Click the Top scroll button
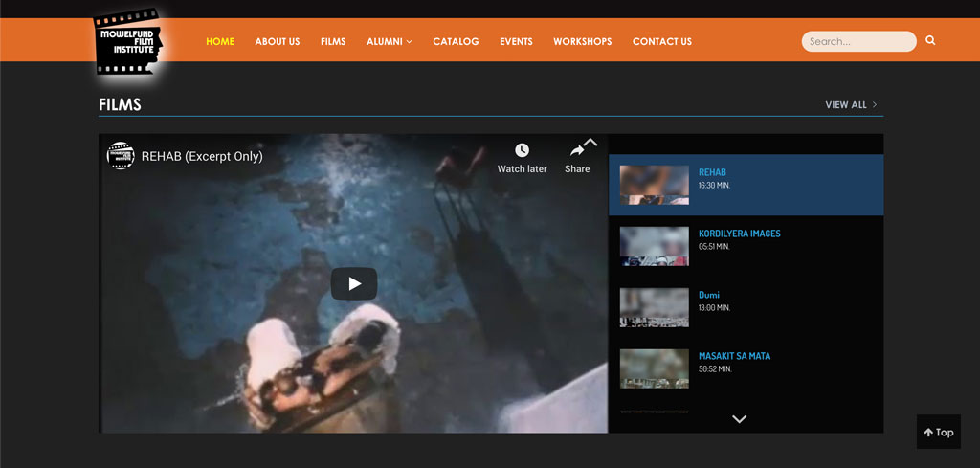 (938, 433)
